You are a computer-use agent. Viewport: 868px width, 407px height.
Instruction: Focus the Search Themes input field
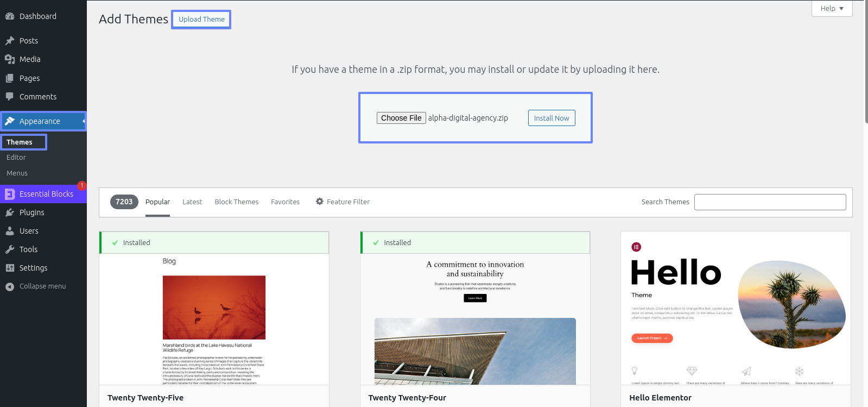pyautogui.click(x=770, y=202)
